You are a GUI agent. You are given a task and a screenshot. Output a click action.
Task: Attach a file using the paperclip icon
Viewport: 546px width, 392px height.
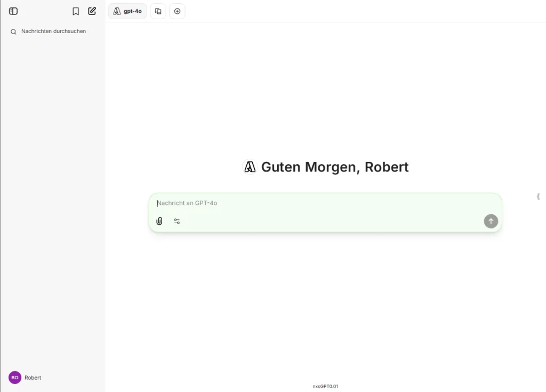[x=159, y=221]
